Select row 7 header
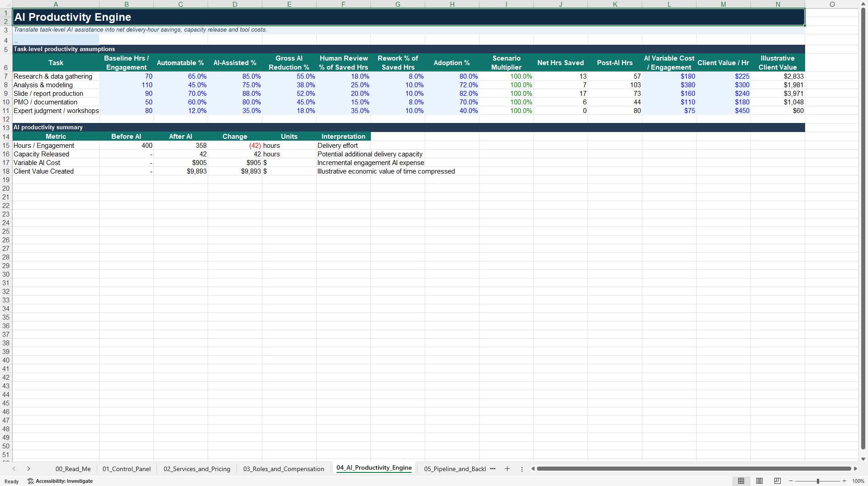Viewport: 868px width, 486px height. pyautogui.click(x=6, y=76)
